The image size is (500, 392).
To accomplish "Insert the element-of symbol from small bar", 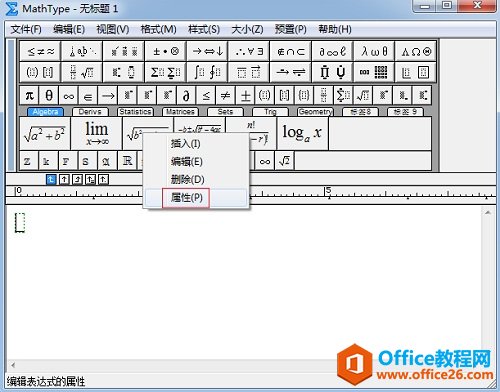I will click(88, 96).
